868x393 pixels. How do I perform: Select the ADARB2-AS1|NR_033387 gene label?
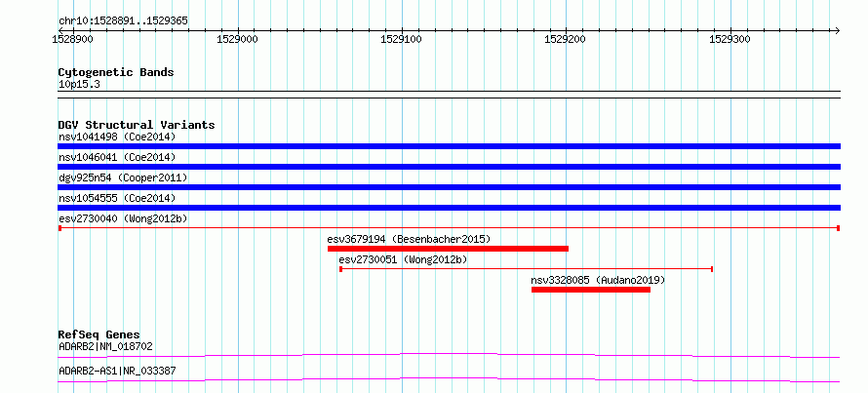click(117, 371)
